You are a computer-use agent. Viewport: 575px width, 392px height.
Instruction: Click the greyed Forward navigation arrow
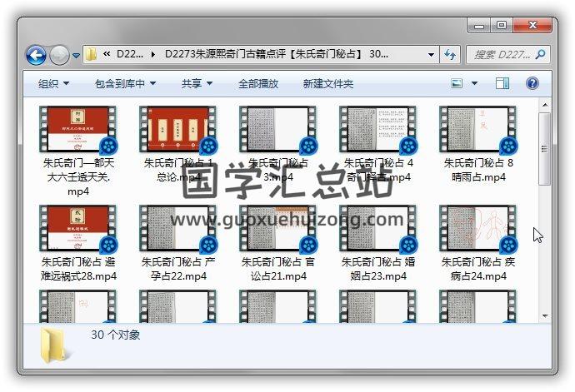point(59,56)
